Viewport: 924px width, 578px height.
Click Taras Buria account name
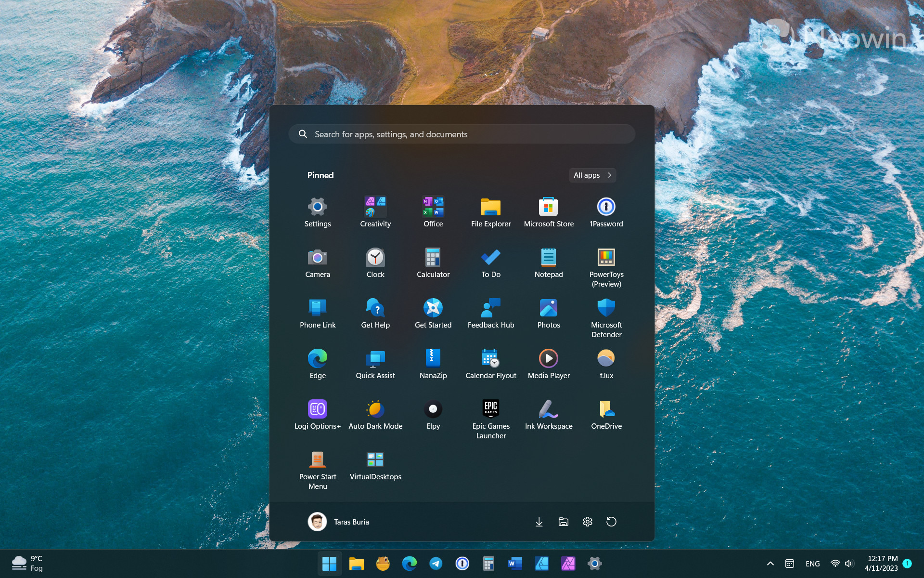350,521
